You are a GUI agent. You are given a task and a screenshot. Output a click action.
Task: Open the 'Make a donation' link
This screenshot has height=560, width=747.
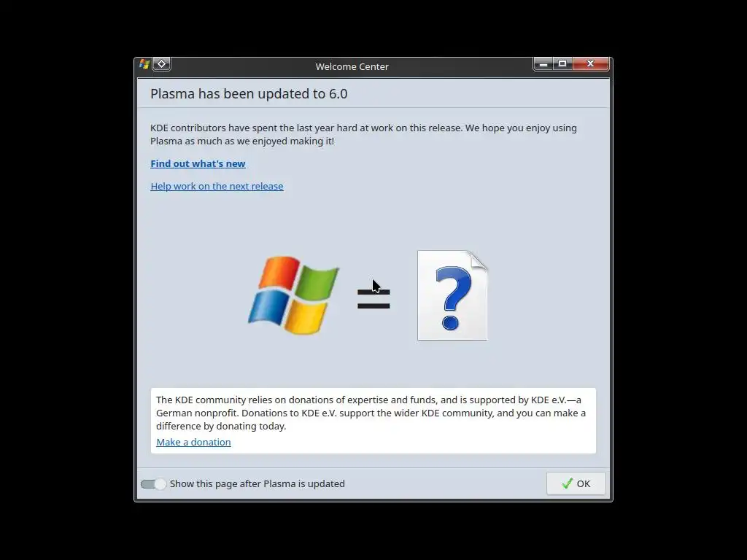tap(193, 443)
